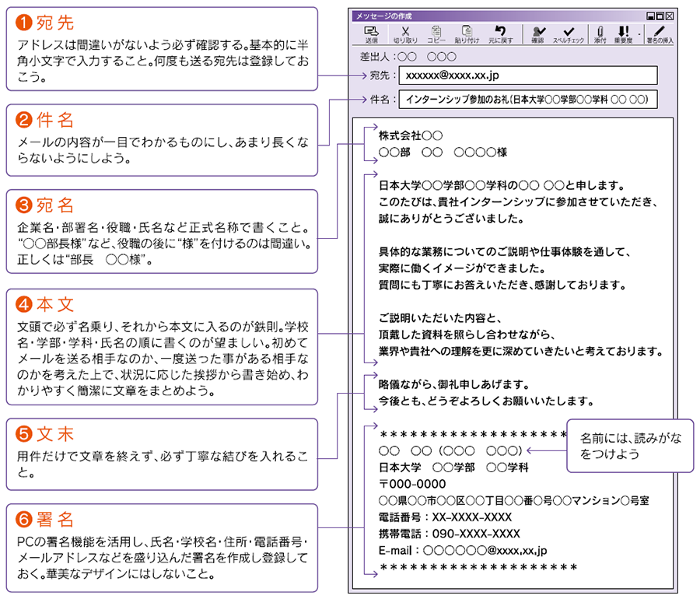Click the ○○部 ○○ ○○○○様 addressee line
The width and height of the screenshot is (700, 599).
click(x=443, y=152)
